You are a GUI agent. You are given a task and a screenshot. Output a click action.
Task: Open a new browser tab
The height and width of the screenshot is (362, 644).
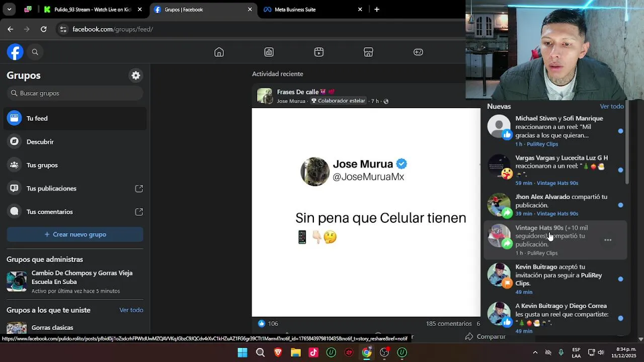pyautogui.click(x=377, y=10)
